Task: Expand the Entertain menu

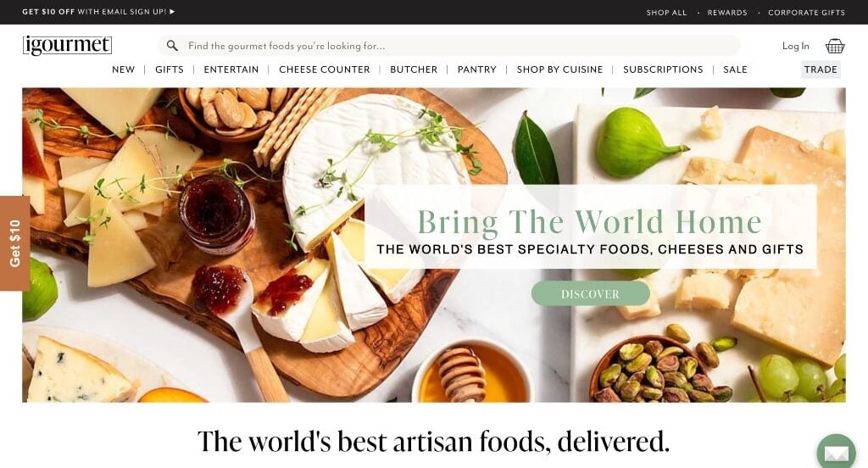Action: (231, 70)
